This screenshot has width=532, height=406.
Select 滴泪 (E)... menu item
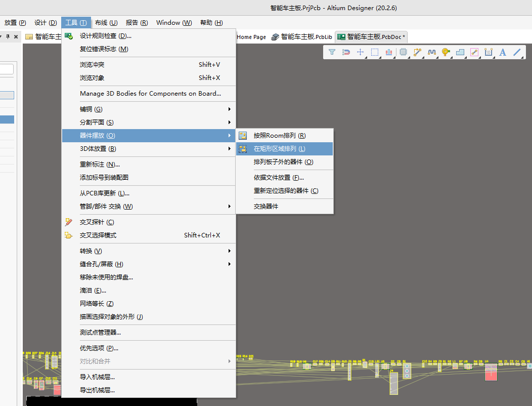pos(149,291)
